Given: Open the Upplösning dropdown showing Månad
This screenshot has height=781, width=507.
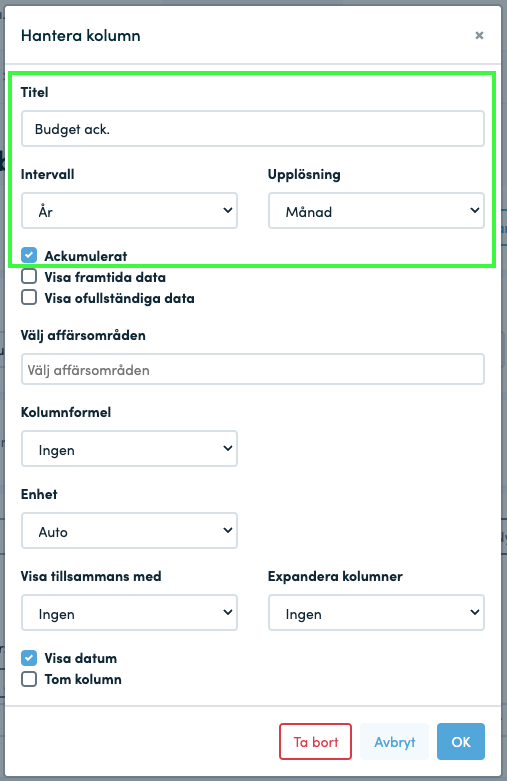Looking at the screenshot, I should tap(376, 211).
